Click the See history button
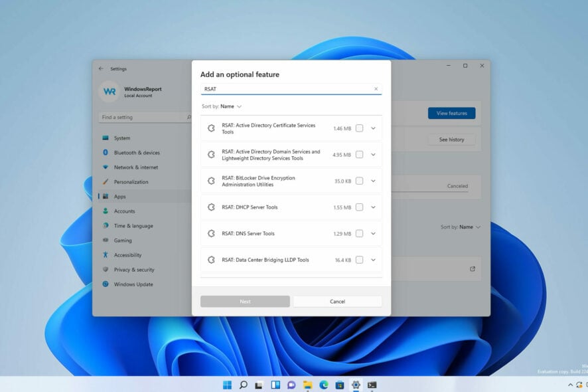 pyautogui.click(x=451, y=140)
